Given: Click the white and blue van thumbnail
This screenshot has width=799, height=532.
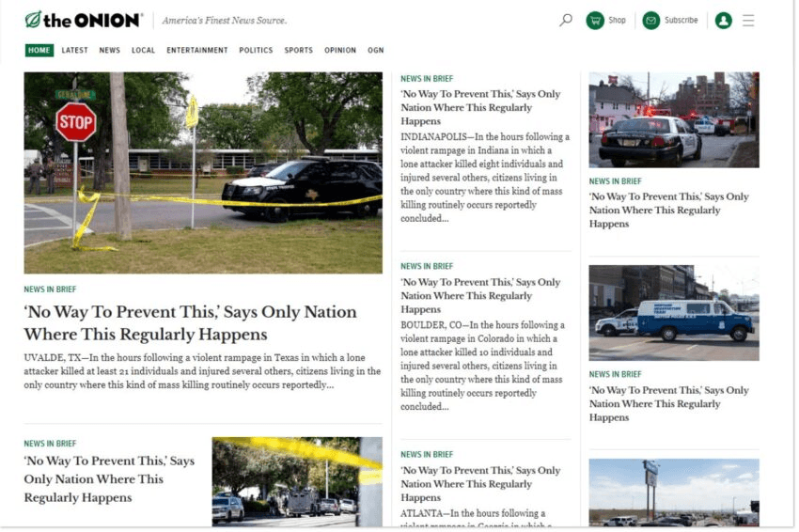Looking at the screenshot, I should 673,313.
